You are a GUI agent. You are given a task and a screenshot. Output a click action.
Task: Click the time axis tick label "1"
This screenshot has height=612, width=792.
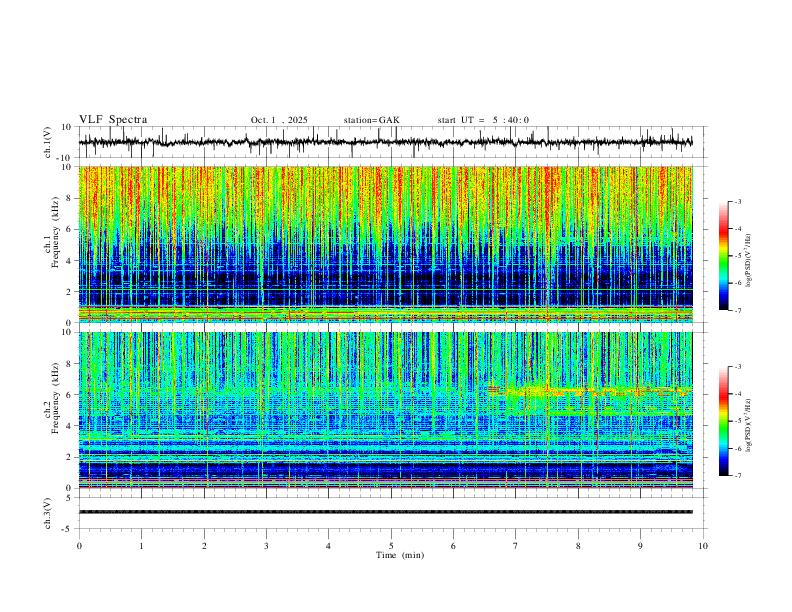pyautogui.click(x=141, y=546)
